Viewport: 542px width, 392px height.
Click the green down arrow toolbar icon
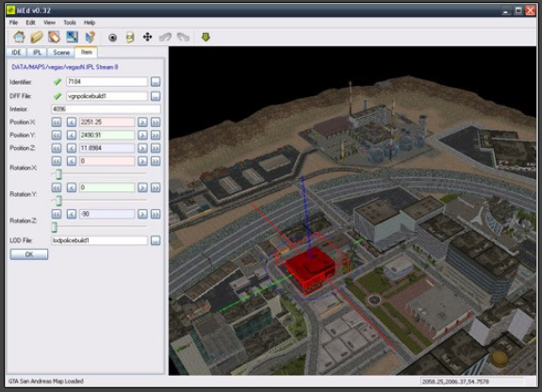pos(205,37)
